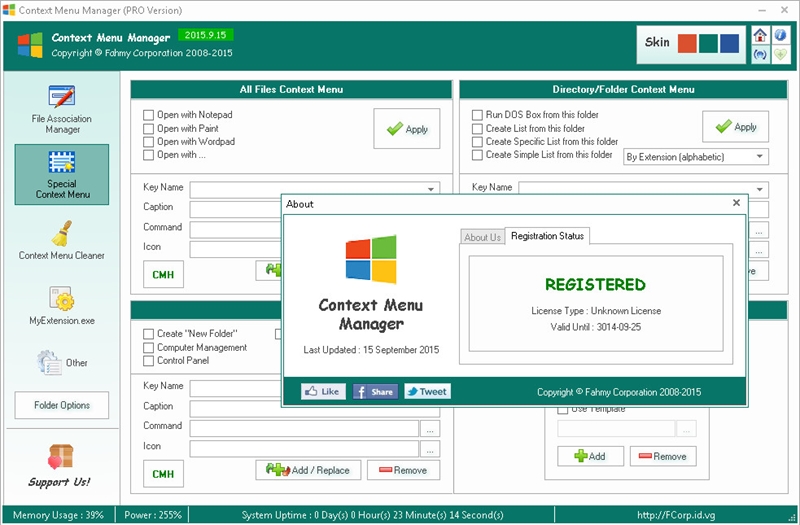
Task: Check Control Panel option
Action: point(148,361)
